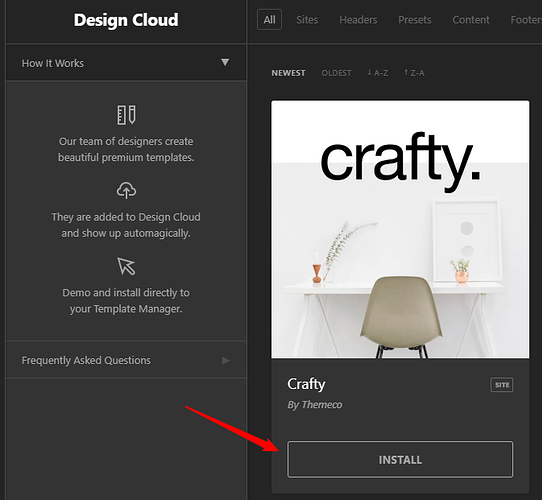Open the Frequently Asked Questions section

126,360
